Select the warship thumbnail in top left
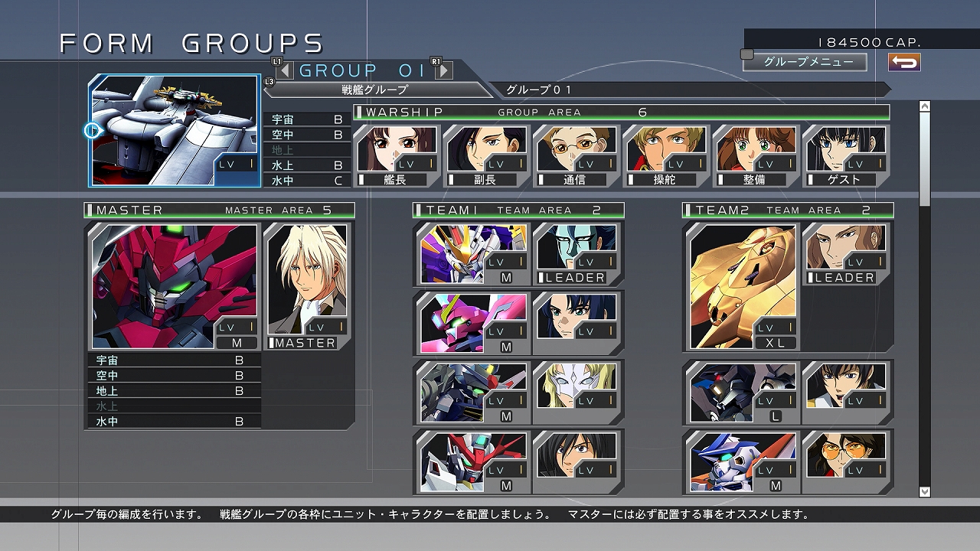This screenshot has height=551, width=980. (x=173, y=130)
